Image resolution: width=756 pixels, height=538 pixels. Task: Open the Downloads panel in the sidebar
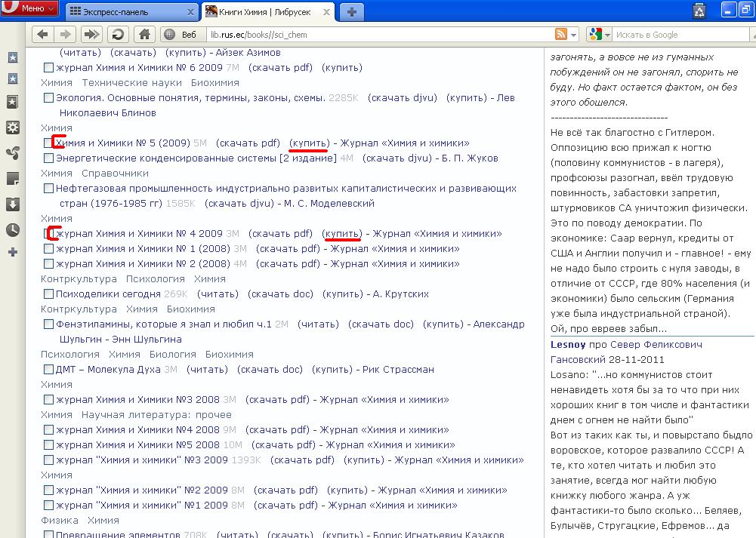point(12,204)
